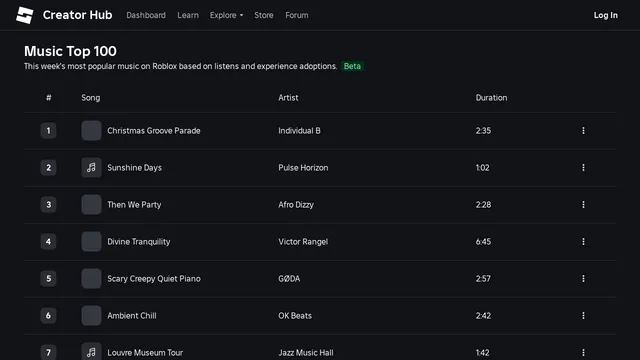Expand the Explore dropdown menu

[x=226, y=15]
